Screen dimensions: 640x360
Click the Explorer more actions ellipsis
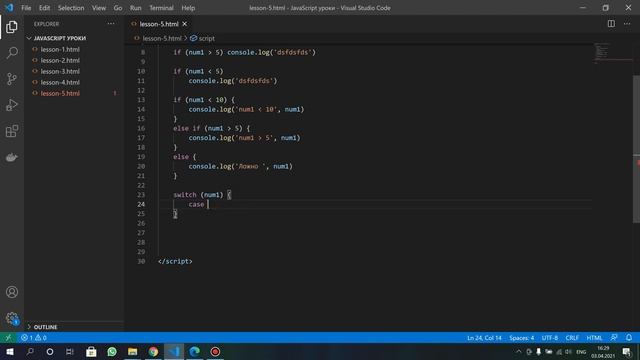point(111,24)
